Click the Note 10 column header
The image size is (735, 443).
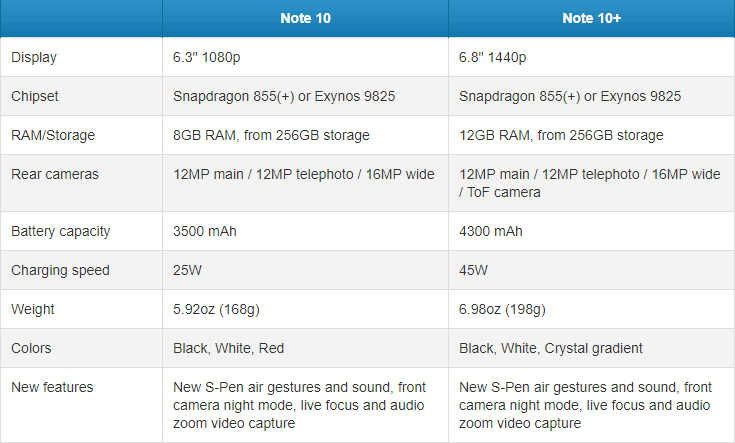click(x=304, y=19)
